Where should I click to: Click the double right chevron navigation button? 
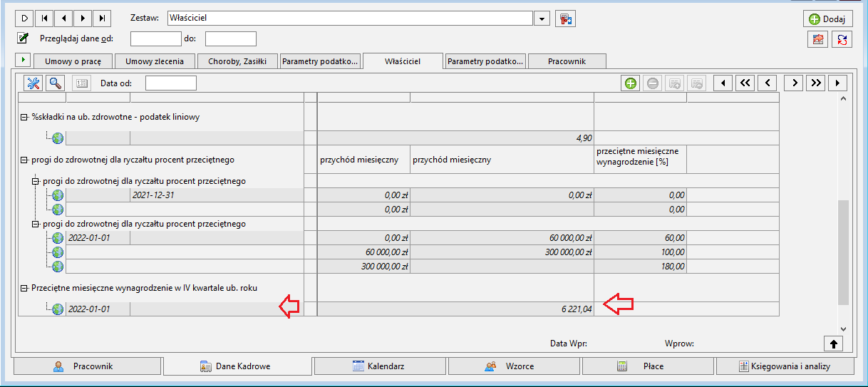point(816,83)
